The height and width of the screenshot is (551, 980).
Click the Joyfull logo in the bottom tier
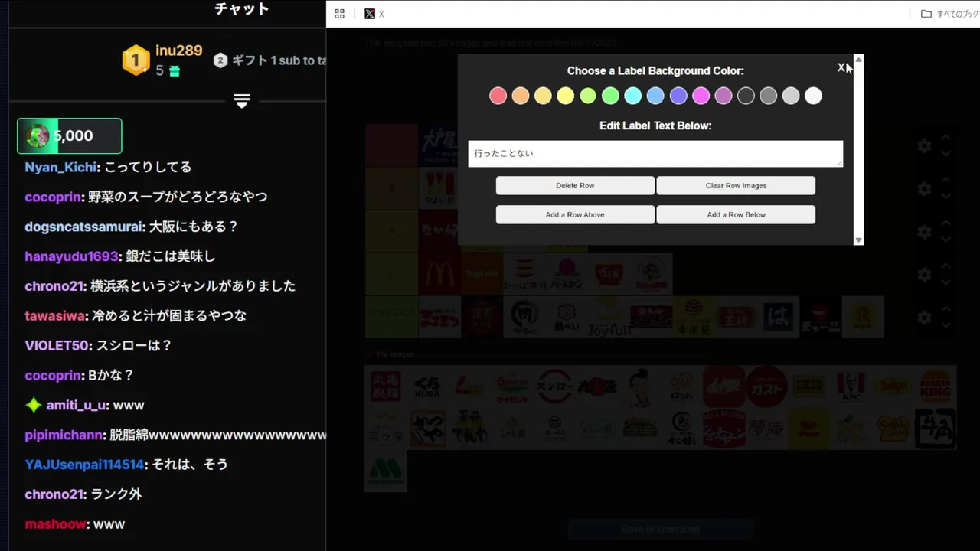click(609, 317)
